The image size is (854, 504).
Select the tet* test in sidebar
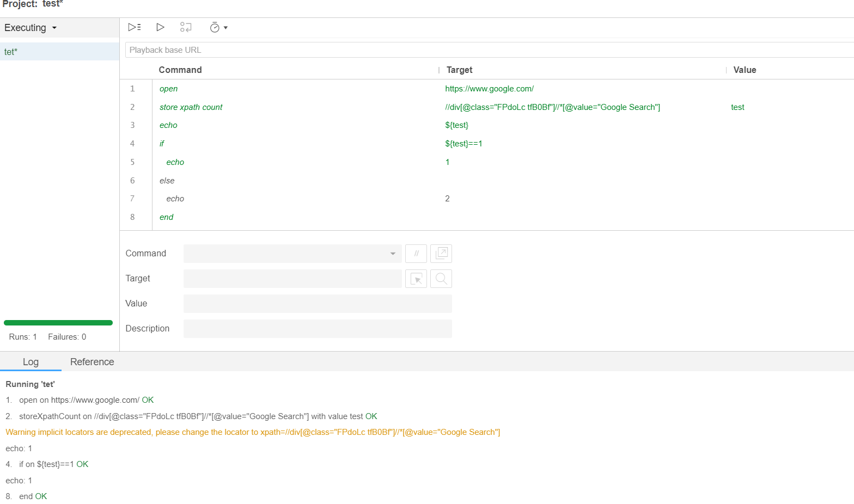pos(59,52)
